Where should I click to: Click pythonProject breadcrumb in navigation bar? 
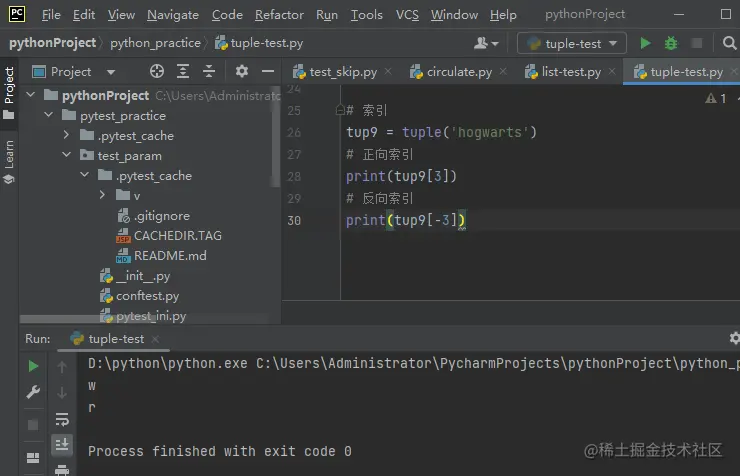52,43
